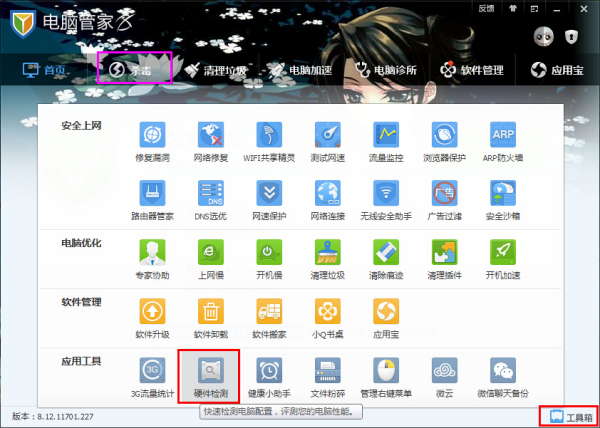Open 管理右键菜单 context menu manager
Viewport: 600px width, 428px height.
pos(386,377)
